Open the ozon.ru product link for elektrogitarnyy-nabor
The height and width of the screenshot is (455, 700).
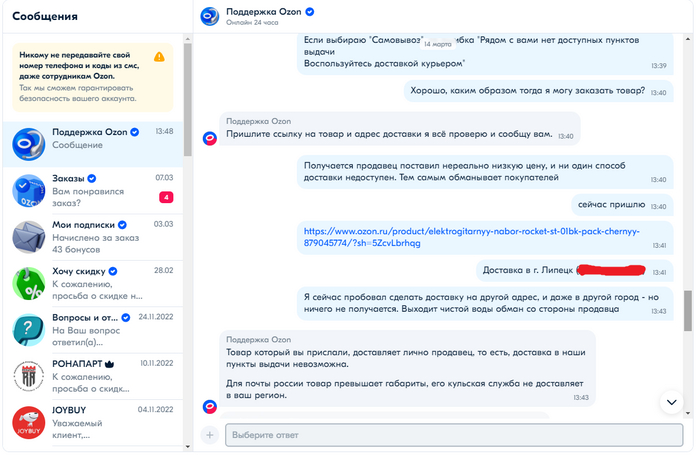(x=471, y=237)
